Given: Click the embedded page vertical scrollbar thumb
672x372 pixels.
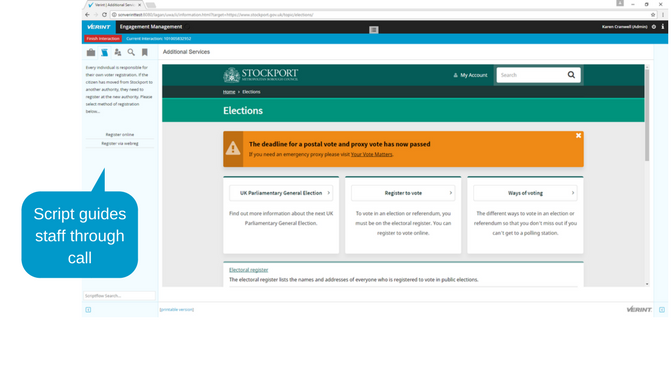Looking at the screenshot, I should (x=647, y=115).
